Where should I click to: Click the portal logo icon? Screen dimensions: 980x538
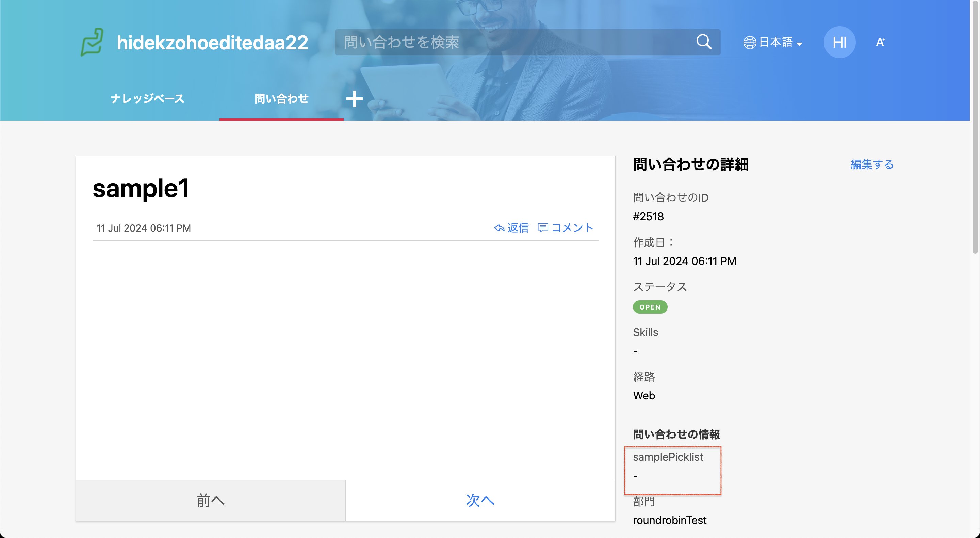coord(92,42)
